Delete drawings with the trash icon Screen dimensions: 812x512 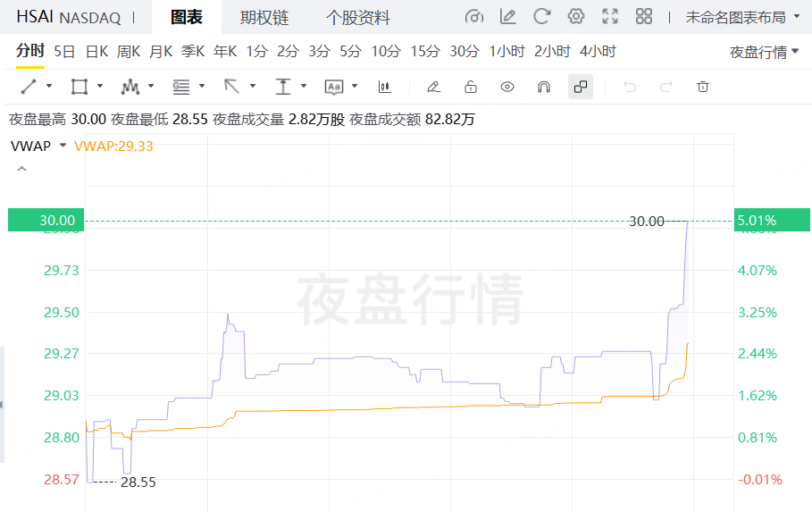703,87
